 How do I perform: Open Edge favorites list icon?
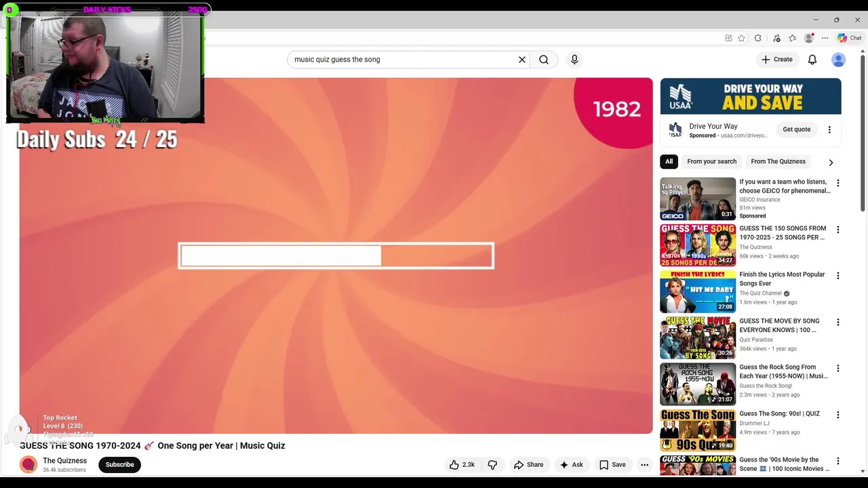coord(792,38)
